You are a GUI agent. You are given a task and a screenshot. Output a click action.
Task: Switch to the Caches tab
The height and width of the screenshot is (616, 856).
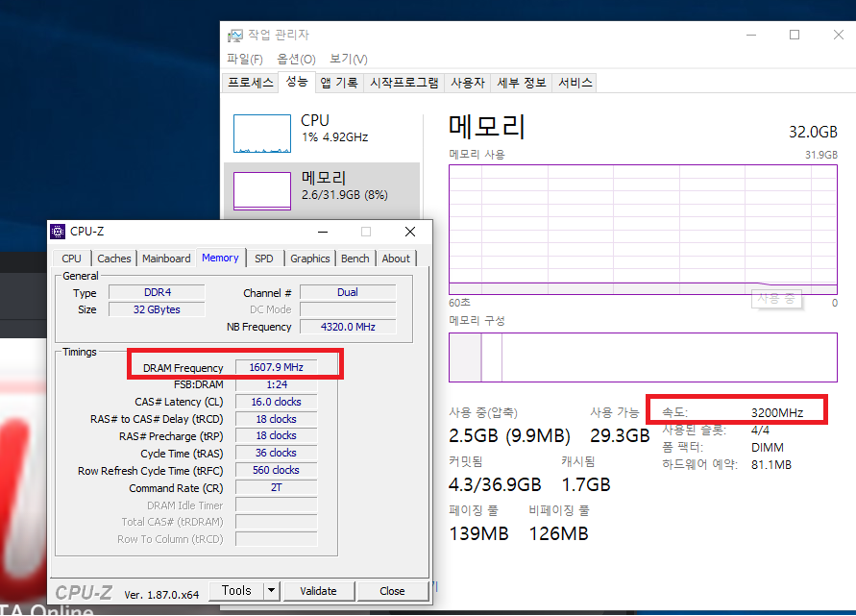pos(114,259)
